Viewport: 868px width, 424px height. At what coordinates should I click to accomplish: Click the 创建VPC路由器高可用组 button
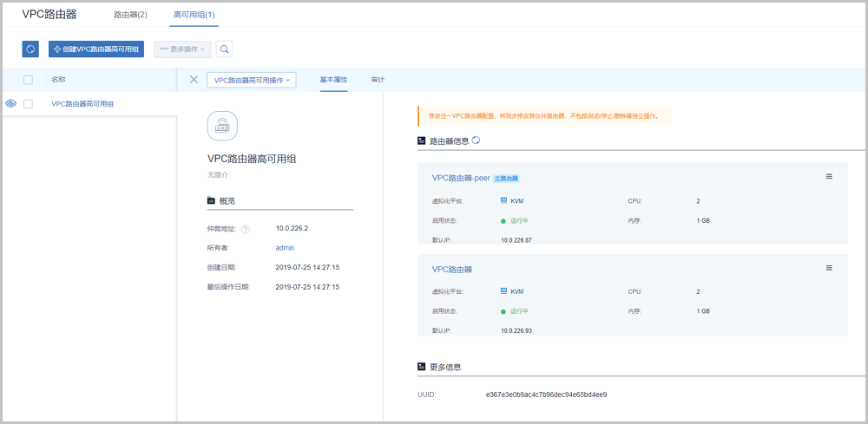[x=96, y=49]
